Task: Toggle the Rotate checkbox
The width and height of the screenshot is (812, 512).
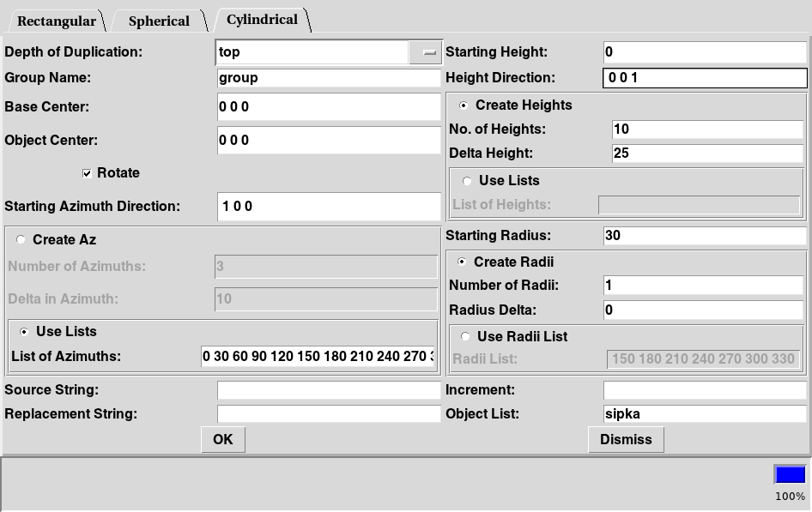Action: (x=87, y=173)
